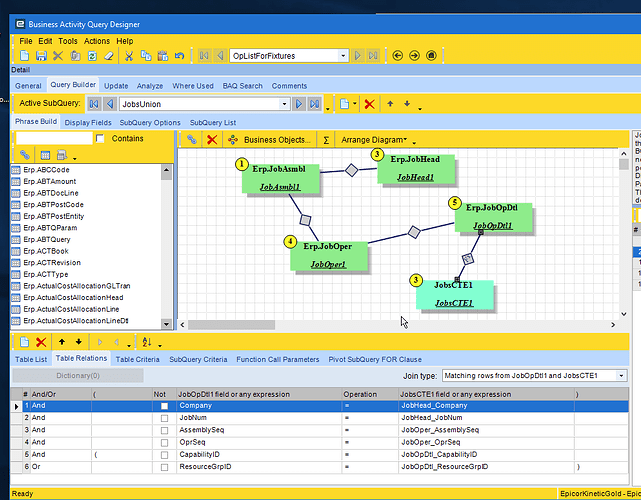Click the link tables icon in diagram toolbar
This screenshot has width=641, height=500.
(x=192, y=139)
